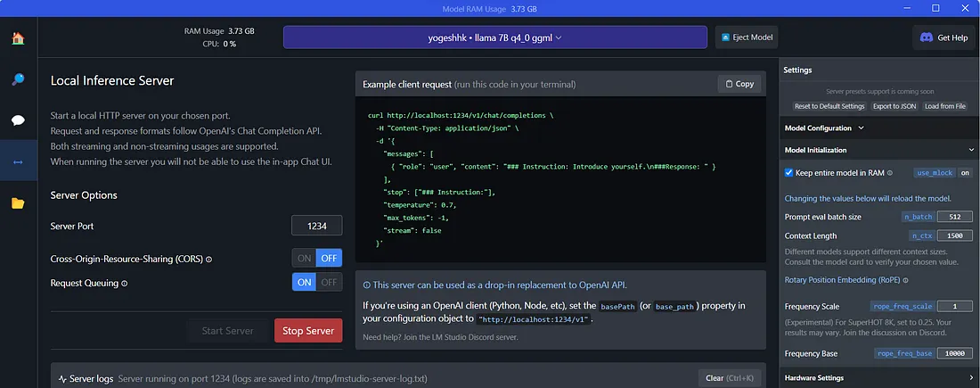Screen dimensions: 980x388
Task: Click the "temperature": 0.7 line
Action: pyautogui.click(x=420, y=204)
